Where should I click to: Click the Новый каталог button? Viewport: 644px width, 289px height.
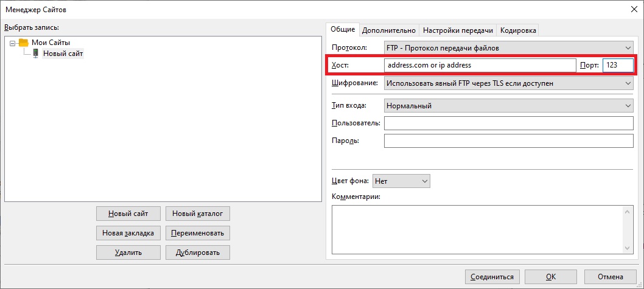point(198,214)
